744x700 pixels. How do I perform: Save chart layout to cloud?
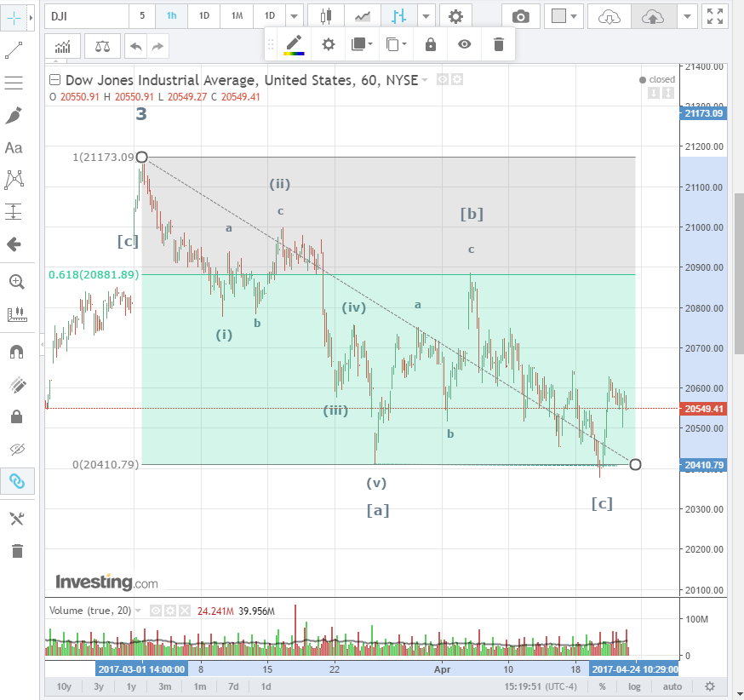point(653,17)
